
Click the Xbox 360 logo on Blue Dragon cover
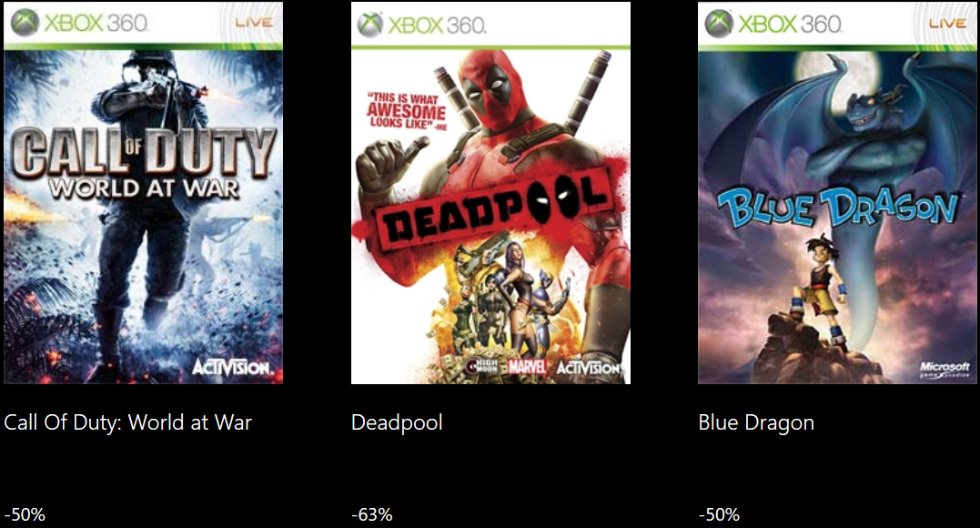(773, 24)
